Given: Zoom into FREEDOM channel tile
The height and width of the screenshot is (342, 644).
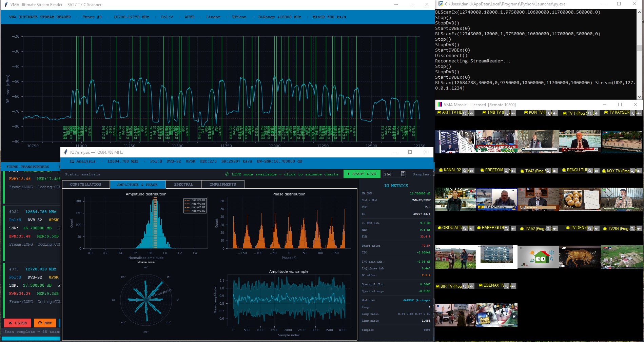Looking at the screenshot, I should [x=507, y=171].
